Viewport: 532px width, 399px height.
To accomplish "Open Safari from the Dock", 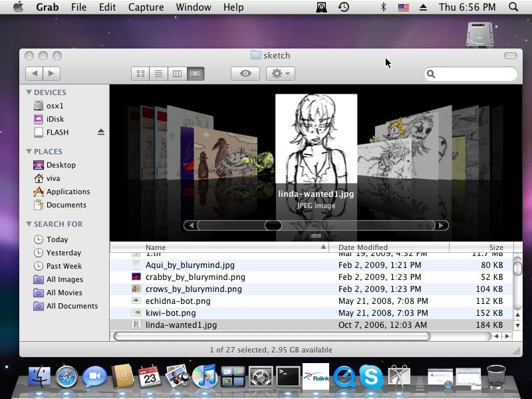I will [66, 376].
